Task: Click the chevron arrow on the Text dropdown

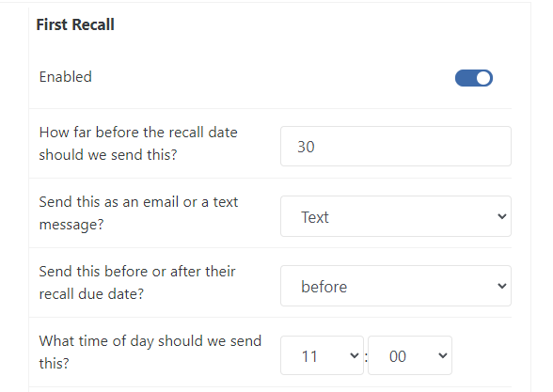Action: [x=502, y=216]
